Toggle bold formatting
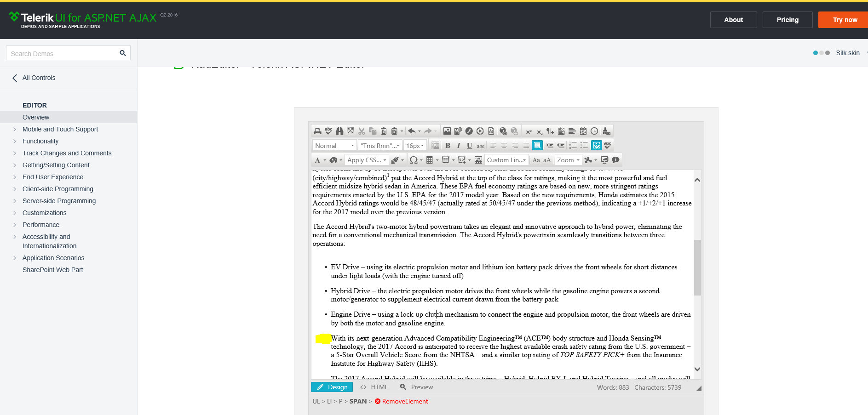Screen dimensions: 868x415 pos(448,146)
